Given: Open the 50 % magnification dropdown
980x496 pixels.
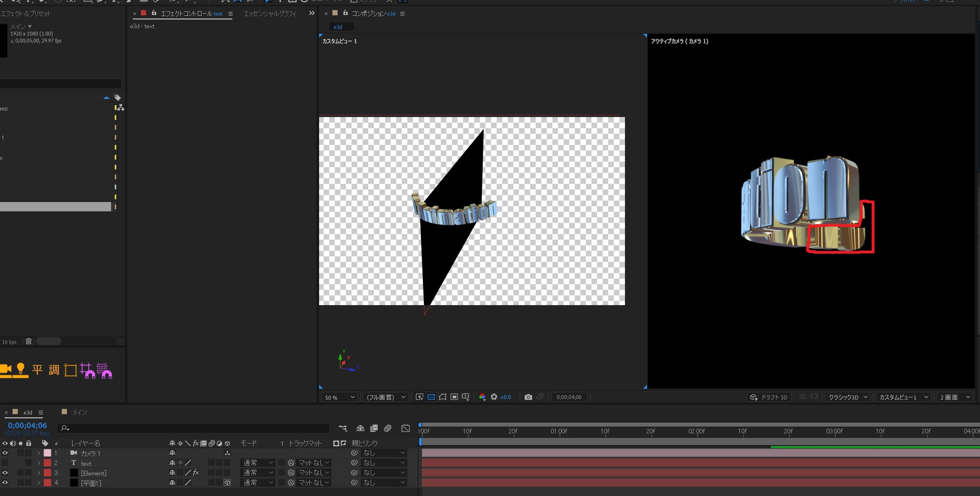Looking at the screenshot, I should pos(339,397).
